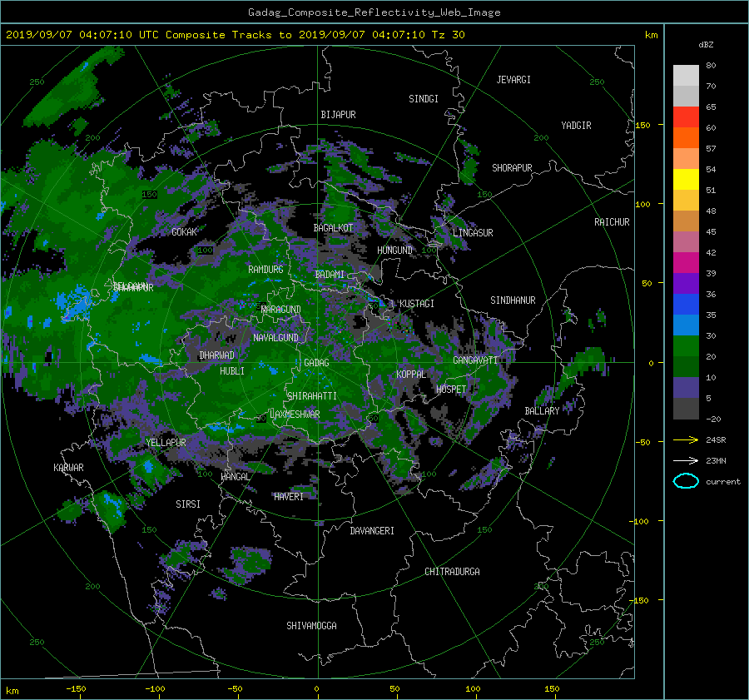Click the GANGAVATI city label
The width and height of the screenshot is (749, 700).
tap(475, 360)
